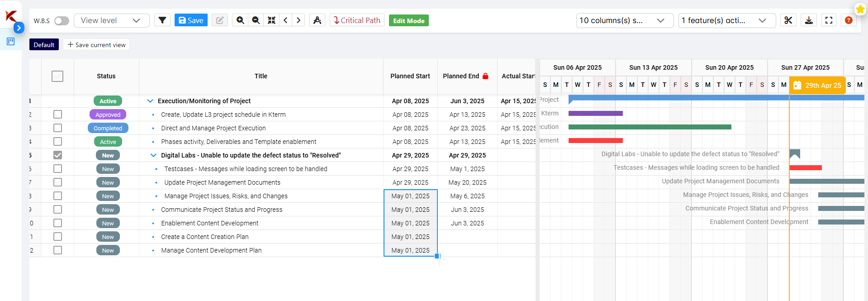Click the calendar icon on the 29th Apr 25 marker
868x301 pixels.
coord(797,85)
